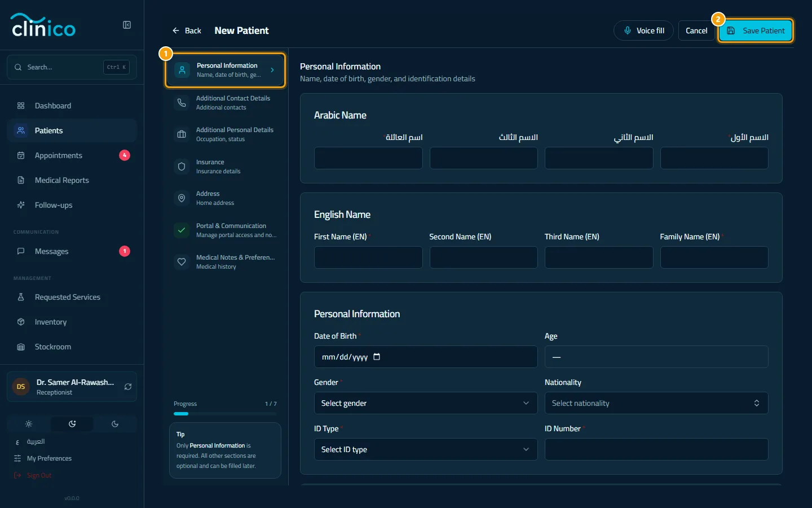Open Dr. Samer Al-Rawash profile
This screenshot has width=812, height=508.
tap(72, 387)
